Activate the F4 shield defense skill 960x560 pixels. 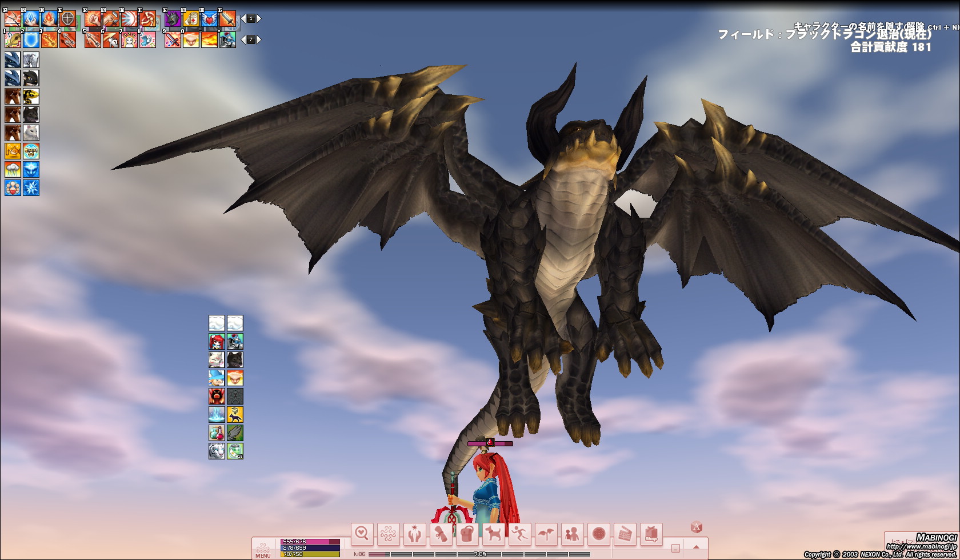67,19
